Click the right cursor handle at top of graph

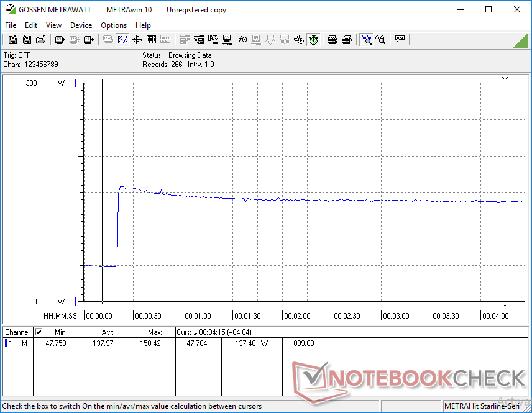point(505,79)
